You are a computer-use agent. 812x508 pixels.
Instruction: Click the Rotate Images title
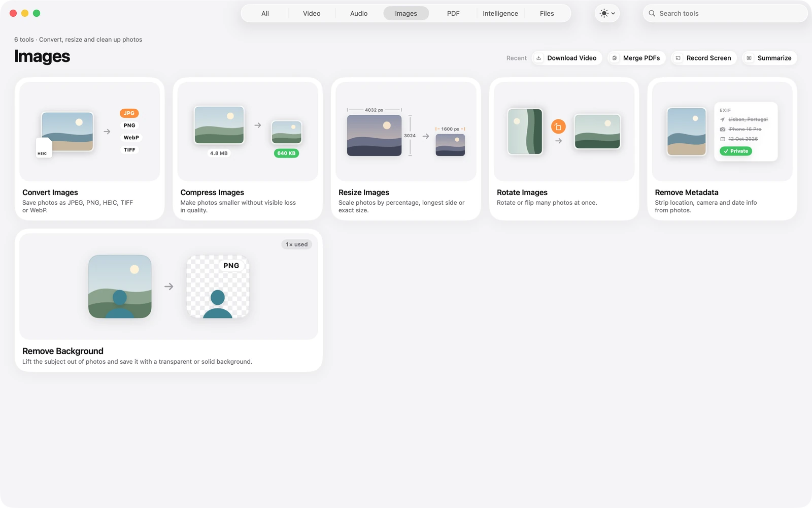(x=522, y=193)
